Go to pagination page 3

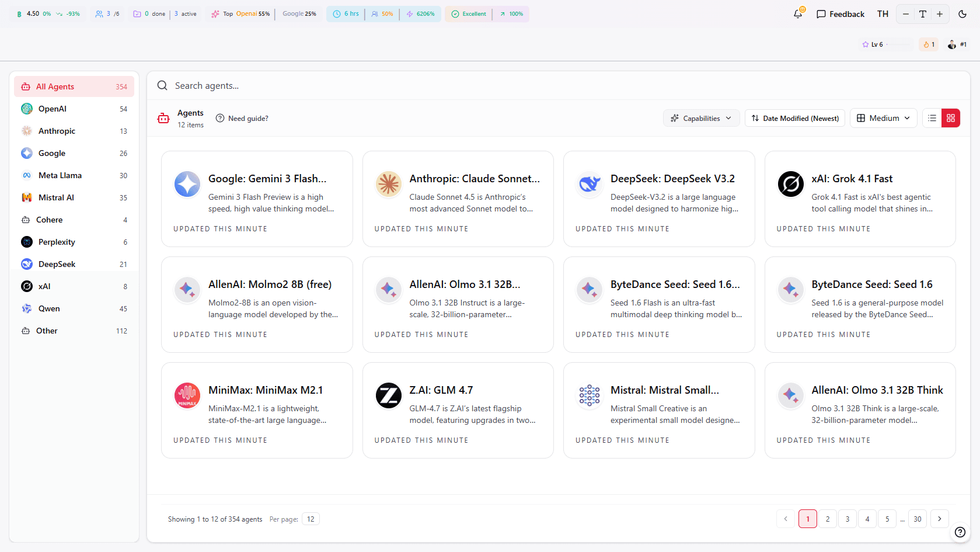[848, 519]
